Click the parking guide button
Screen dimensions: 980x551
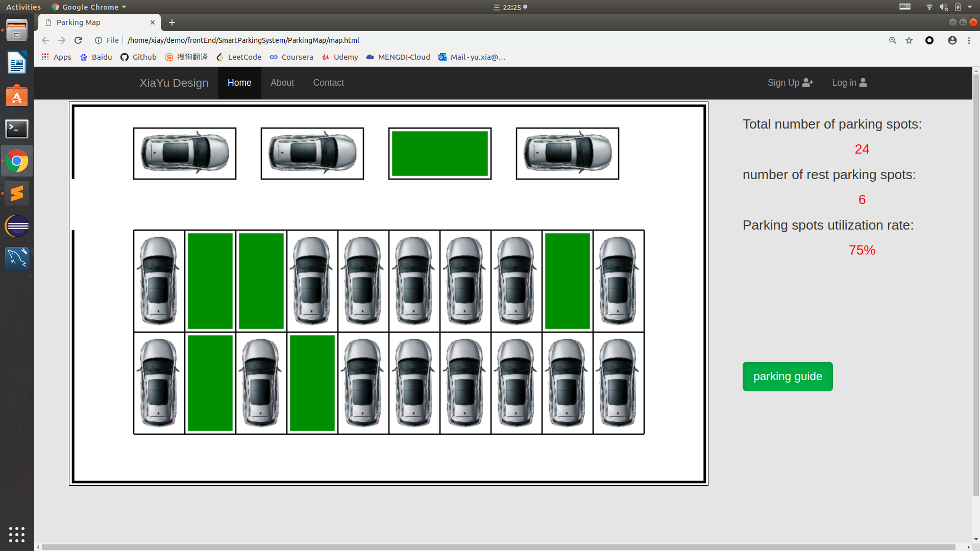pos(787,377)
